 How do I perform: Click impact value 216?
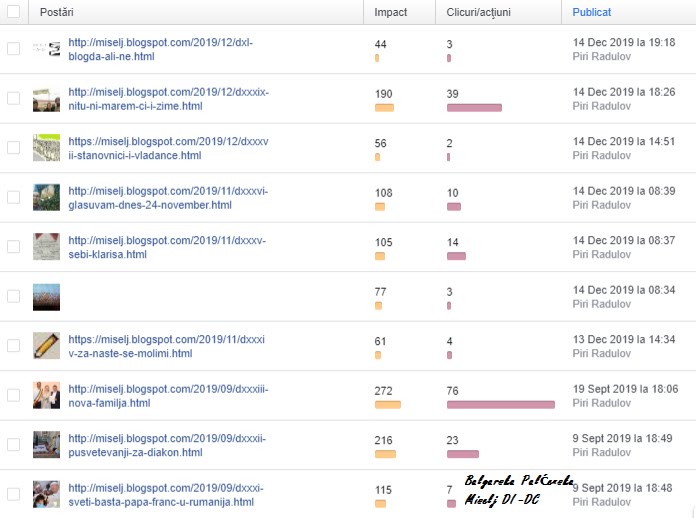[x=384, y=440]
